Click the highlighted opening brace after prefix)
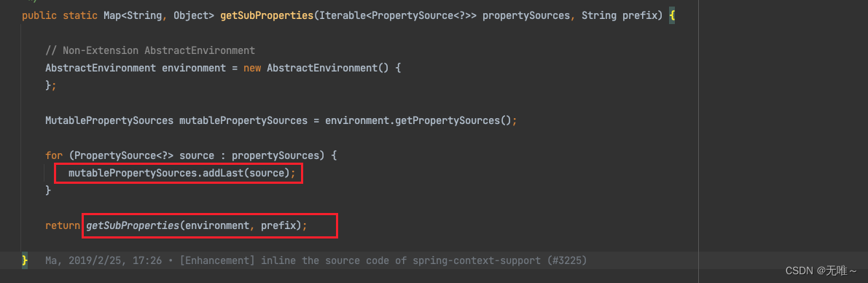Viewport: 868px width, 283px height. click(x=671, y=16)
